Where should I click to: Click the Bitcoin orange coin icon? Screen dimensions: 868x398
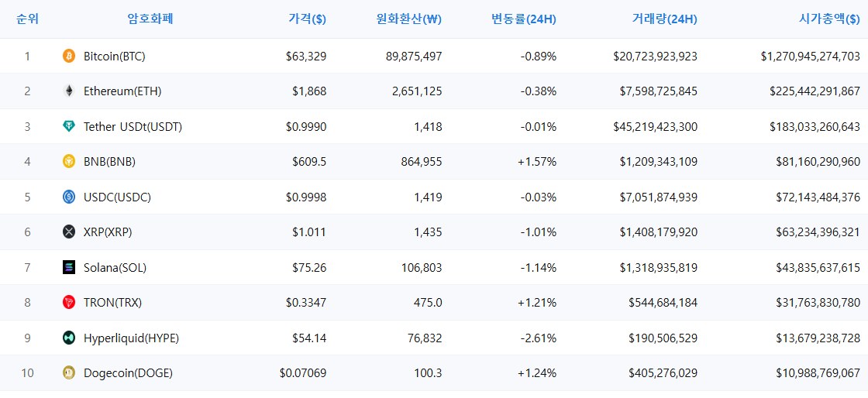pos(69,56)
